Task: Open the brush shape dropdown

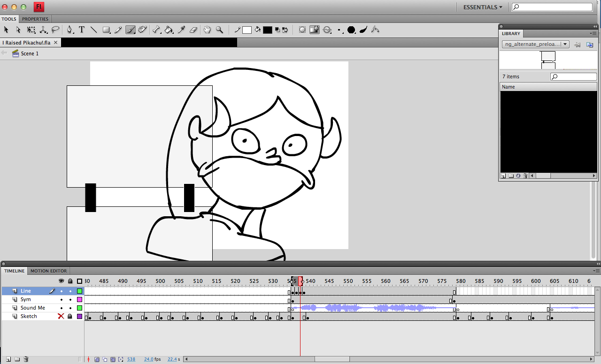Action: (351, 30)
